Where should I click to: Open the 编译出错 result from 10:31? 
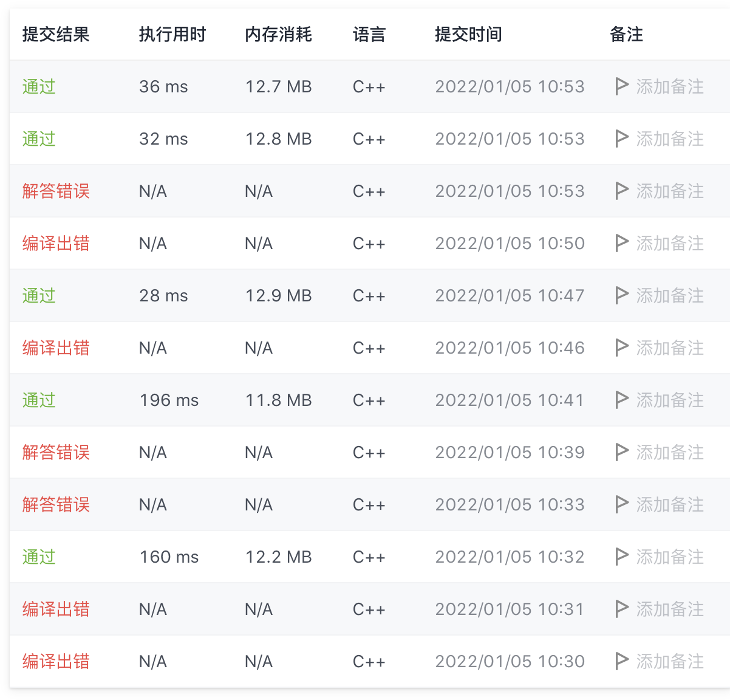click(x=56, y=609)
